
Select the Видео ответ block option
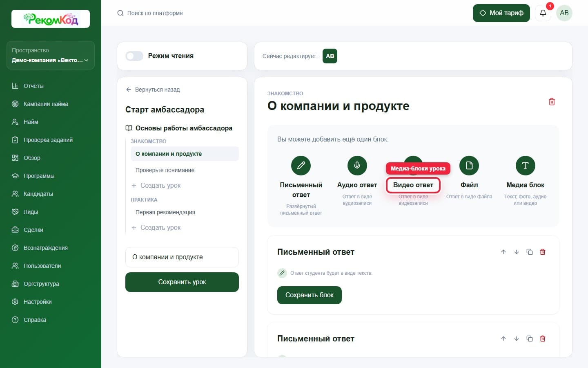tap(413, 185)
